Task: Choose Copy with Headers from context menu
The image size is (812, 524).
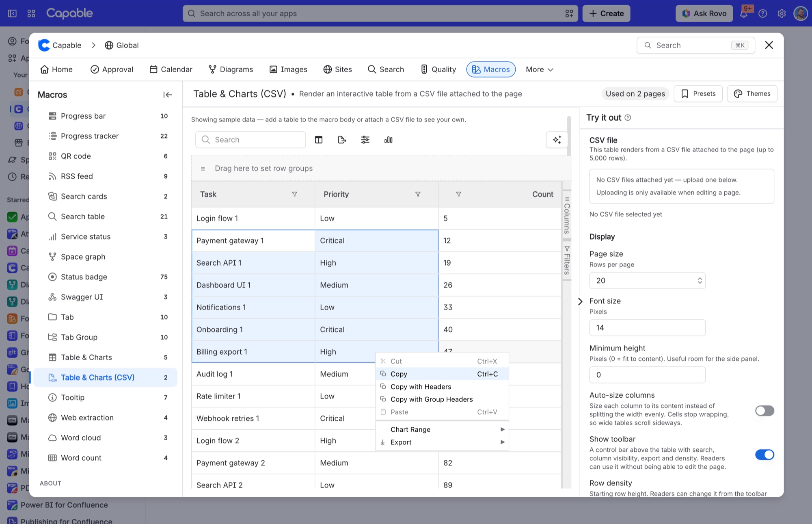Action: tap(442, 387)
